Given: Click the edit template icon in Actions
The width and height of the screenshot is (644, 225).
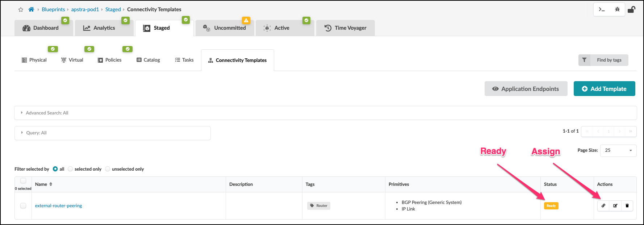Looking at the screenshot, I should tap(615, 206).
